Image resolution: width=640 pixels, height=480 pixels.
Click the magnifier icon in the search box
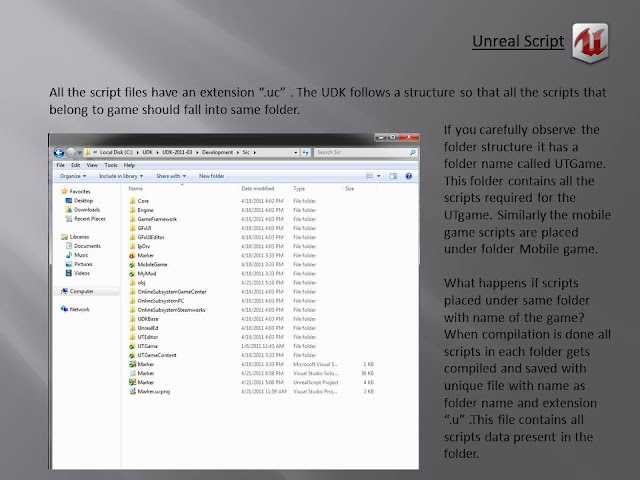tap(413, 152)
